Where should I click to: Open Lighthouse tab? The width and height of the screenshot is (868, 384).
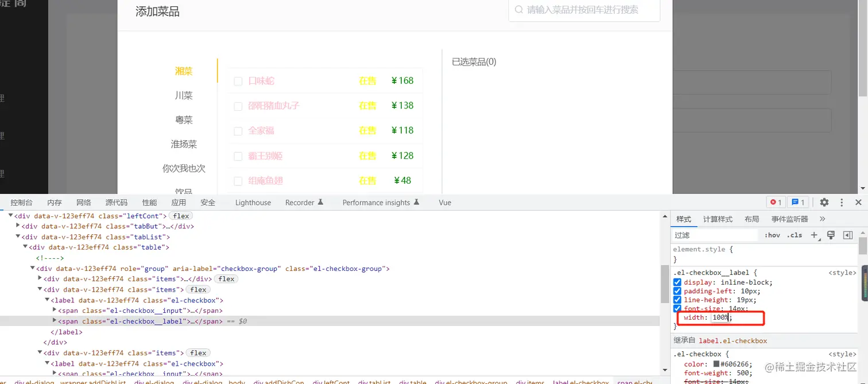point(253,202)
